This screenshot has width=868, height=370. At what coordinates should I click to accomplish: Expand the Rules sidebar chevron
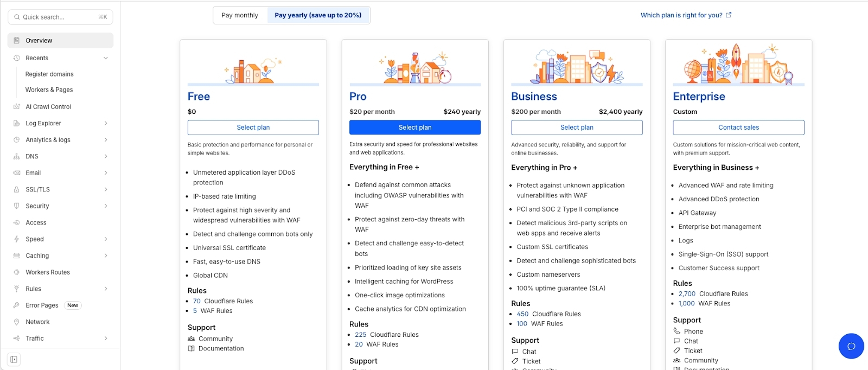point(106,289)
